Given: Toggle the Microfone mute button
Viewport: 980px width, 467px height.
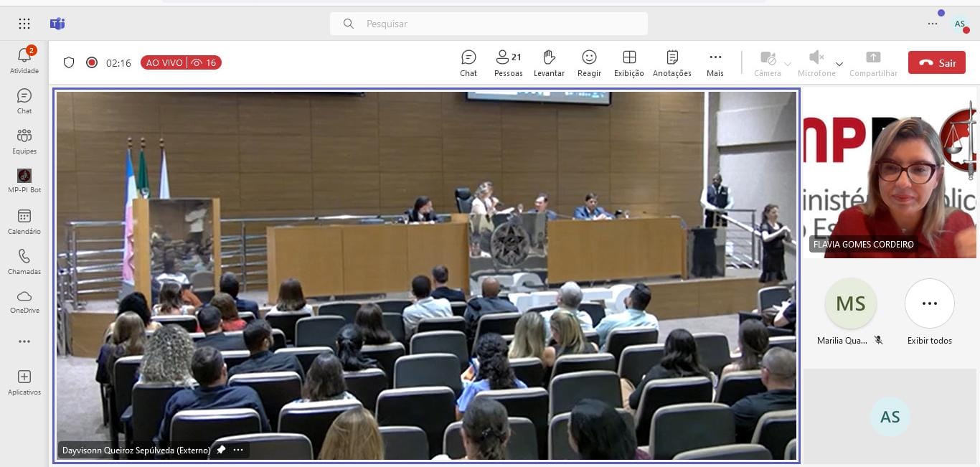Looking at the screenshot, I should [816, 63].
